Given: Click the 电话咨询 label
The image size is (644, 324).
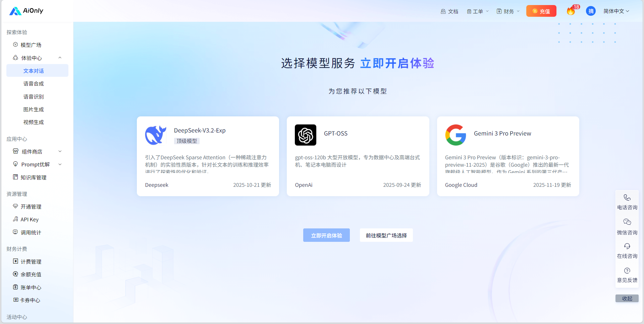Looking at the screenshot, I should [627, 207].
